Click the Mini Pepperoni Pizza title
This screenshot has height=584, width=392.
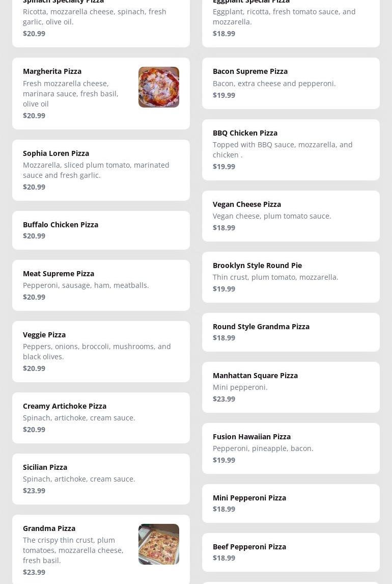pos(249,498)
